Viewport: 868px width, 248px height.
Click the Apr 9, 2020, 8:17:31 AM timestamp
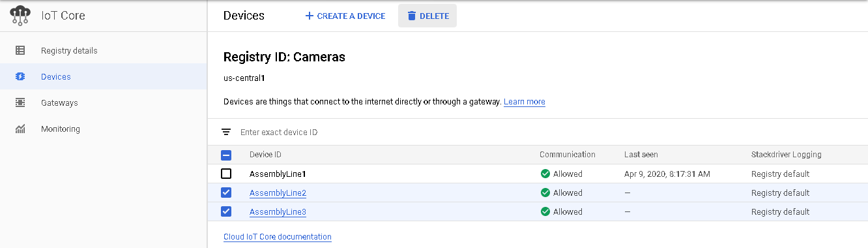click(667, 174)
